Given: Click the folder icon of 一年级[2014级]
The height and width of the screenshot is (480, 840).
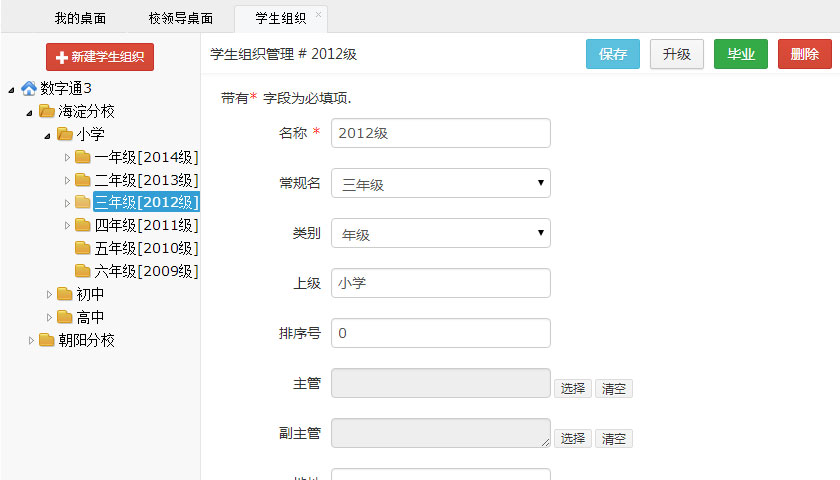Looking at the screenshot, I should pos(82,156).
